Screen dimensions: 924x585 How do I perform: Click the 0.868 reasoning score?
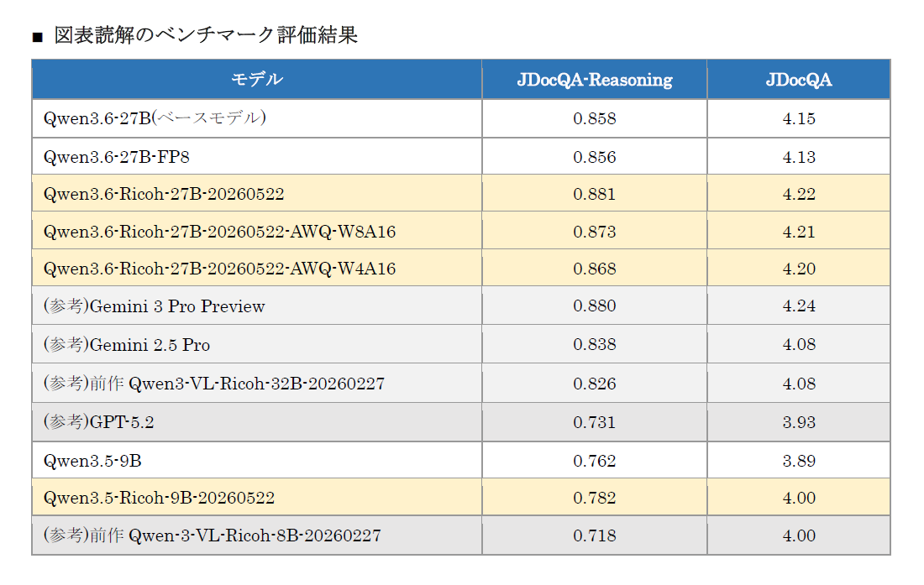tap(595, 269)
